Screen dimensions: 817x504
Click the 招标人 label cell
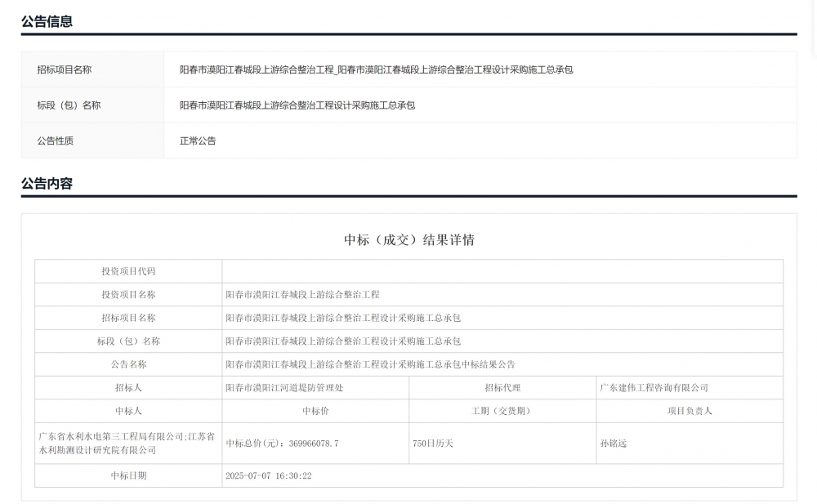[x=129, y=388]
